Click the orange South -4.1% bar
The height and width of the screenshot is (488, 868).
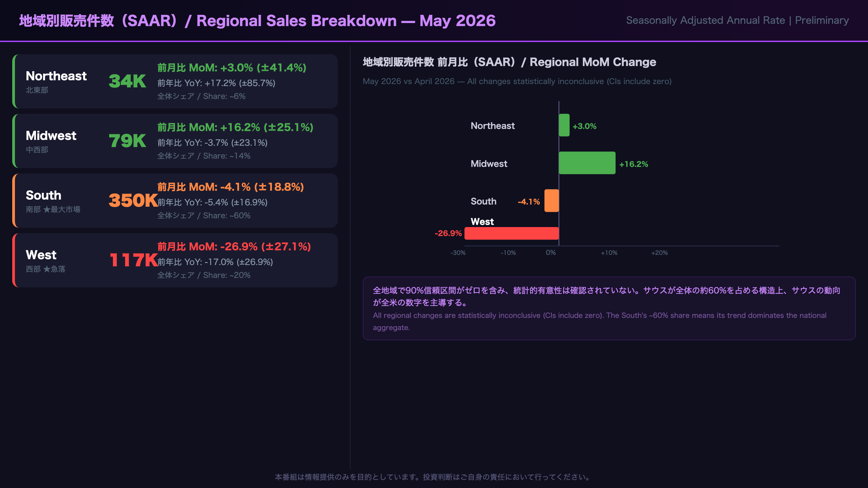(x=552, y=201)
